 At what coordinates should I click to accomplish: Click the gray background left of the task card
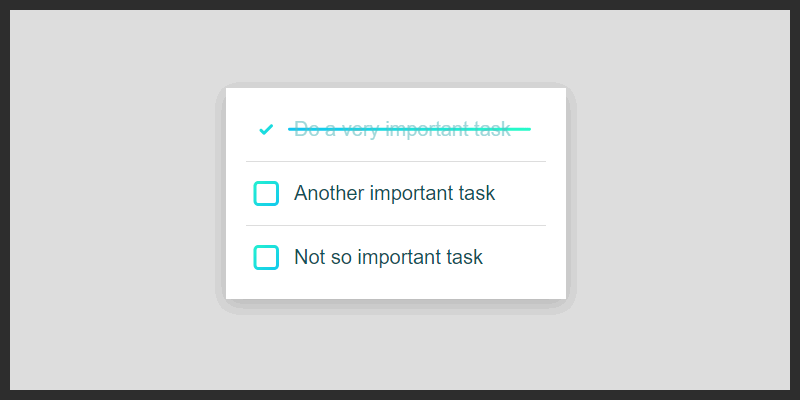click(110, 200)
